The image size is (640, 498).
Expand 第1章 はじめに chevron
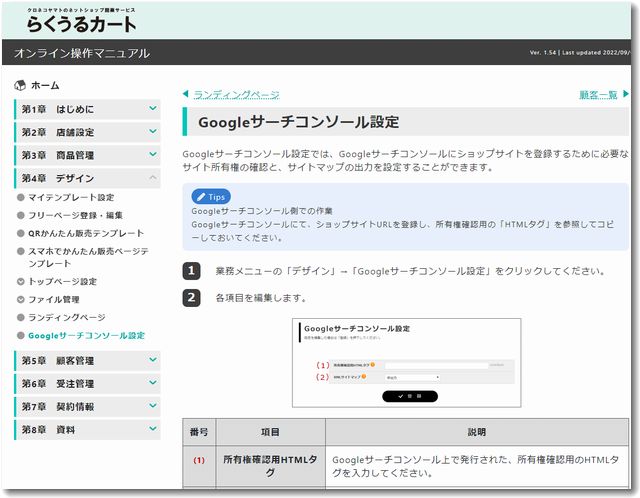[153, 109]
